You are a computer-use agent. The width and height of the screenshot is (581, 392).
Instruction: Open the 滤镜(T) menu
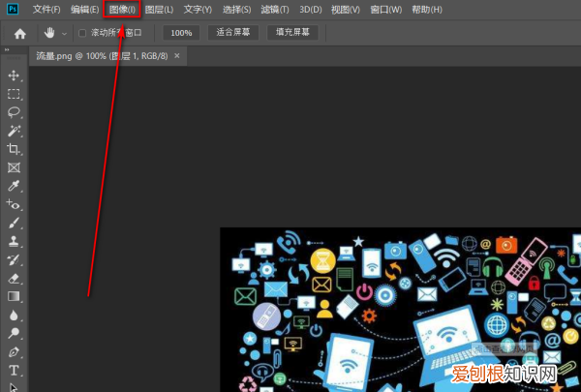[x=274, y=9]
